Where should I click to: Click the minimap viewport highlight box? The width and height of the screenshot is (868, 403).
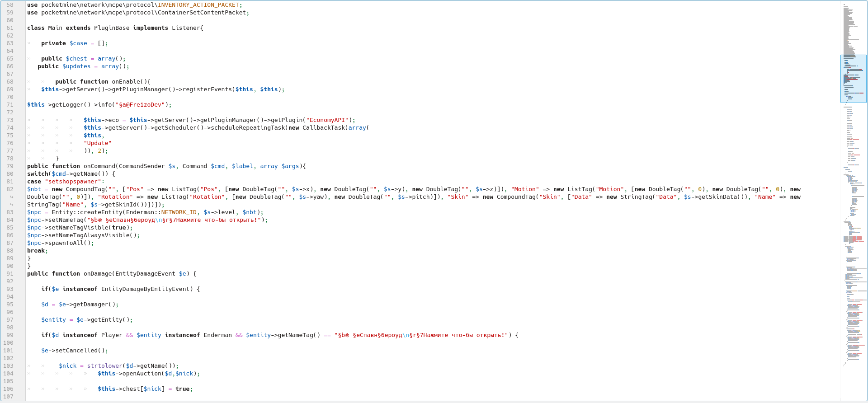[x=853, y=79]
